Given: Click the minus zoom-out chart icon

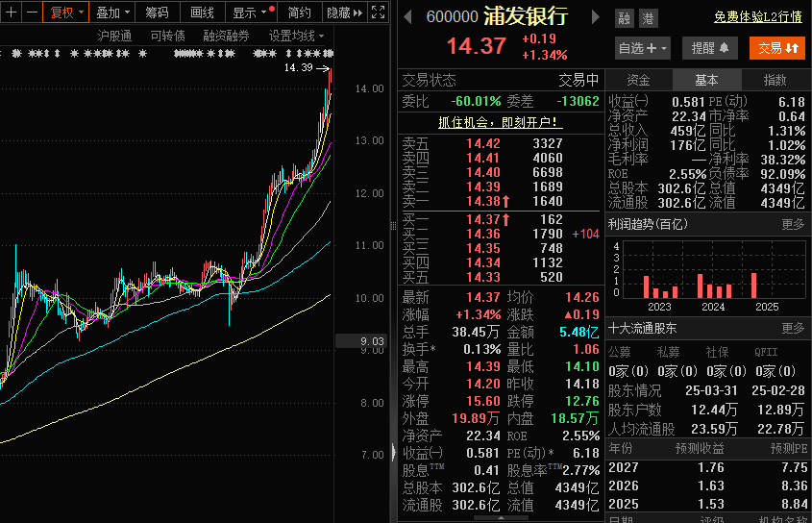Looking at the screenshot, I should coord(32,12).
